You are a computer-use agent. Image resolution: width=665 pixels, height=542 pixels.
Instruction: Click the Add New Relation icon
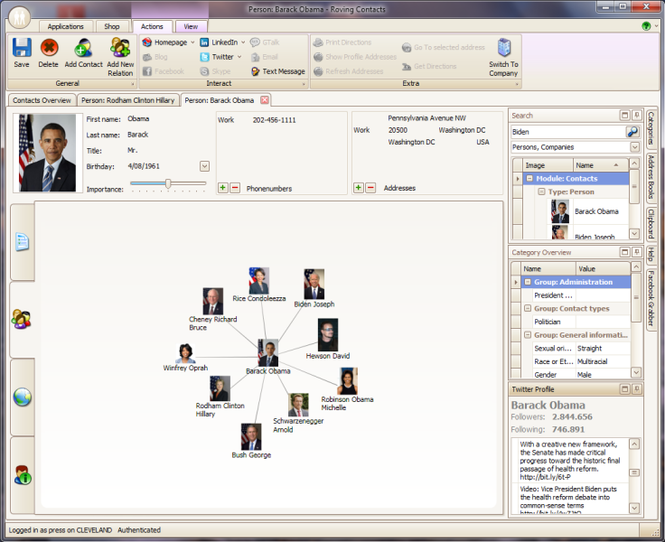pos(120,47)
